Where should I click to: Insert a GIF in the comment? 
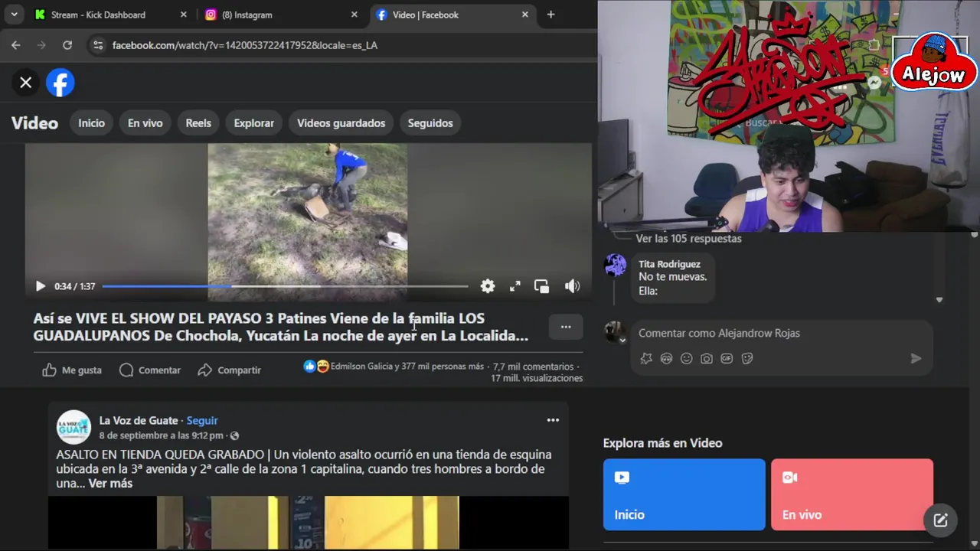[x=727, y=358]
